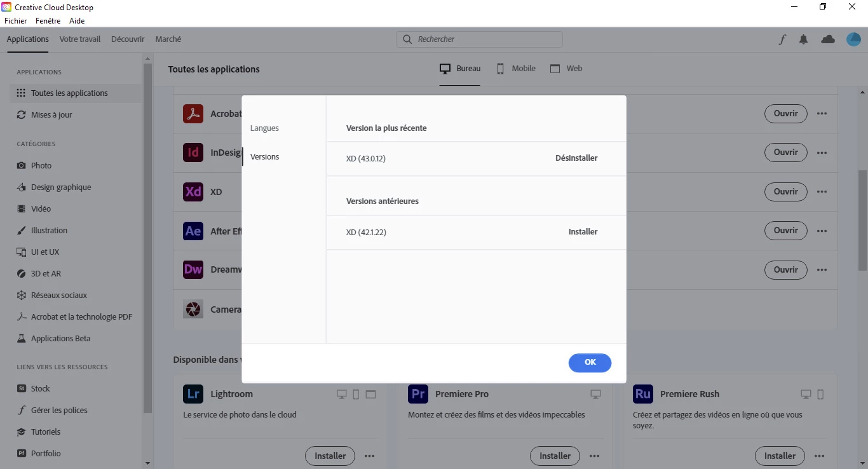
Task: Click Ouvrir for InDesign
Action: coord(785,153)
